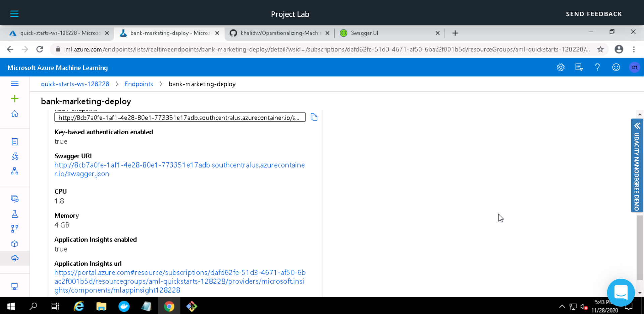Copy the REST endpoint URL

tap(314, 117)
